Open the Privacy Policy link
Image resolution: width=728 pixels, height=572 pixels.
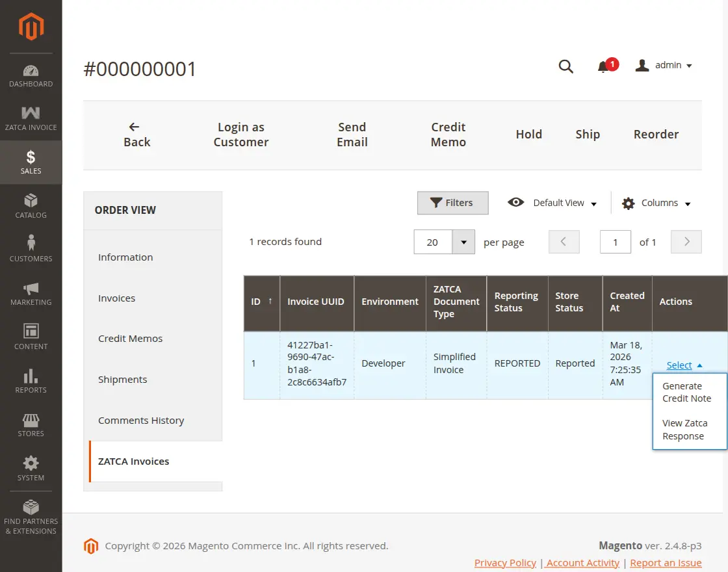505,563
